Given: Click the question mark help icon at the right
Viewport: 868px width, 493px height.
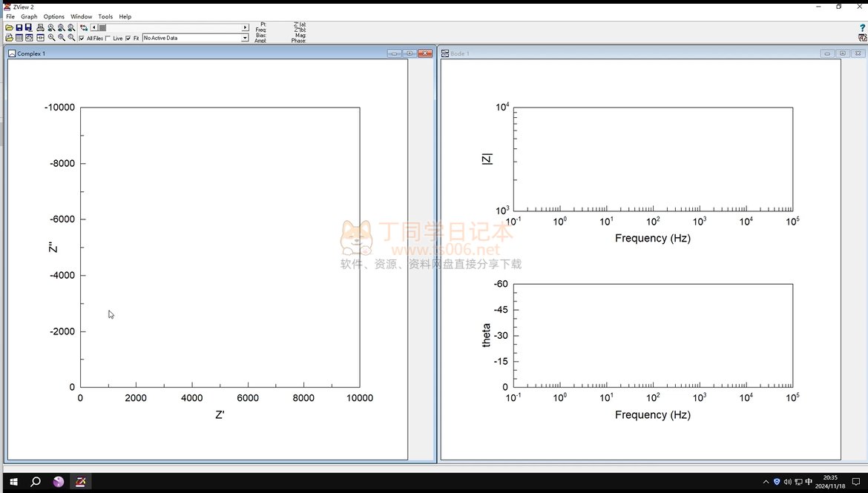Looking at the screenshot, I should (863, 27).
